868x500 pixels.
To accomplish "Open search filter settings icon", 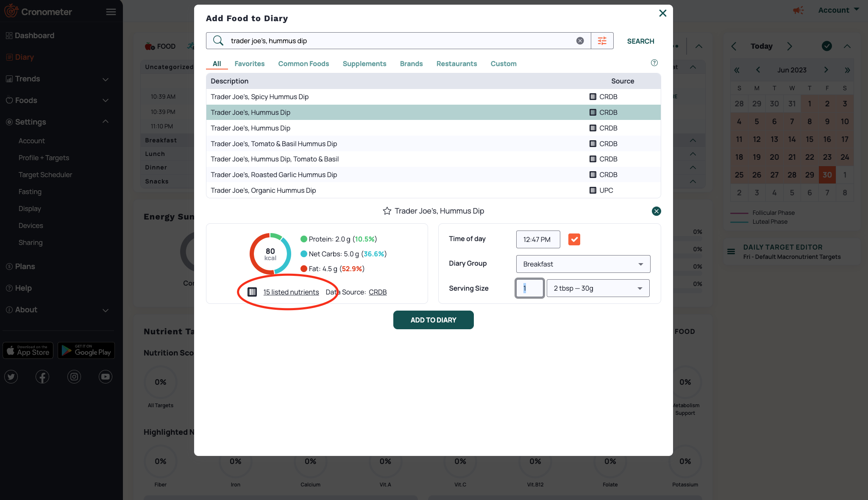I will [602, 41].
